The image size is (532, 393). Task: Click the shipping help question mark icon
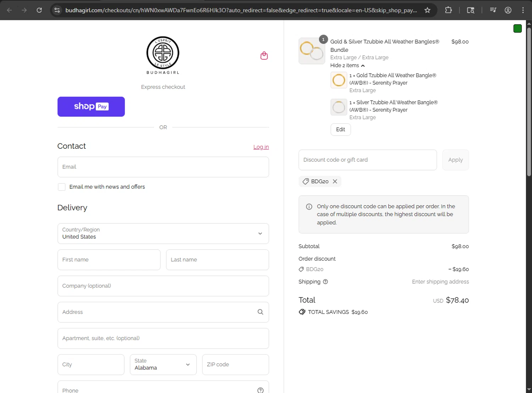point(325,282)
